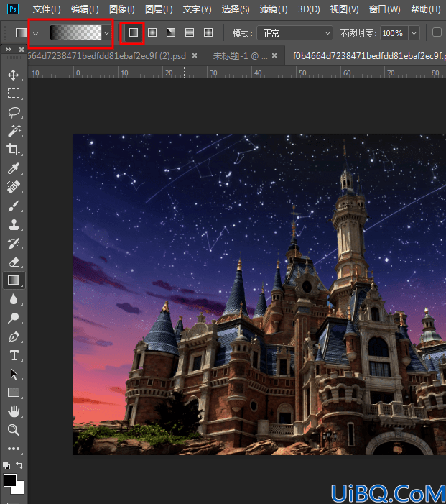Viewport: 446px width, 504px height.
Task: Click the gradient tool icon in options bar
Action: tap(22, 33)
